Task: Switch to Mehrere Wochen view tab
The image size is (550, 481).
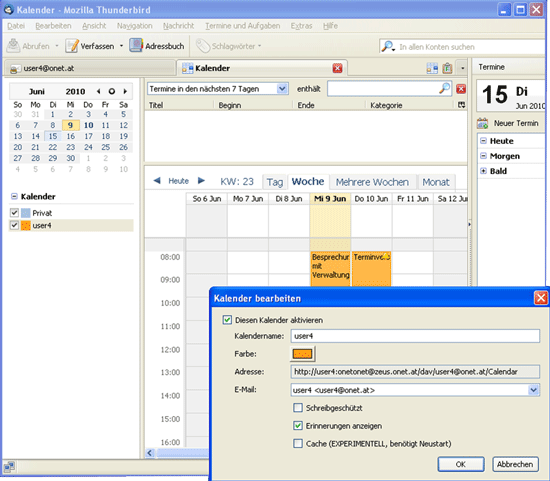Action: tap(372, 182)
